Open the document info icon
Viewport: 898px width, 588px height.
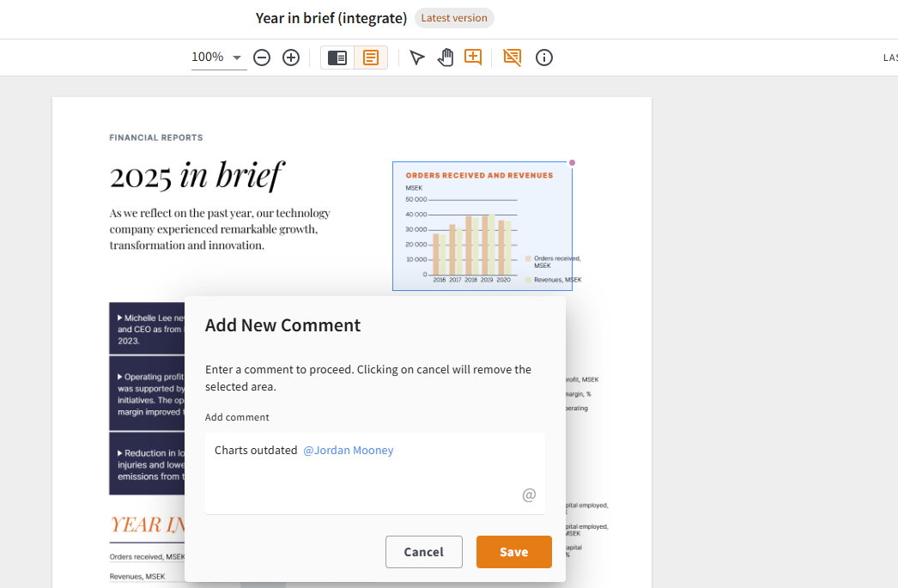pyautogui.click(x=544, y=58)
